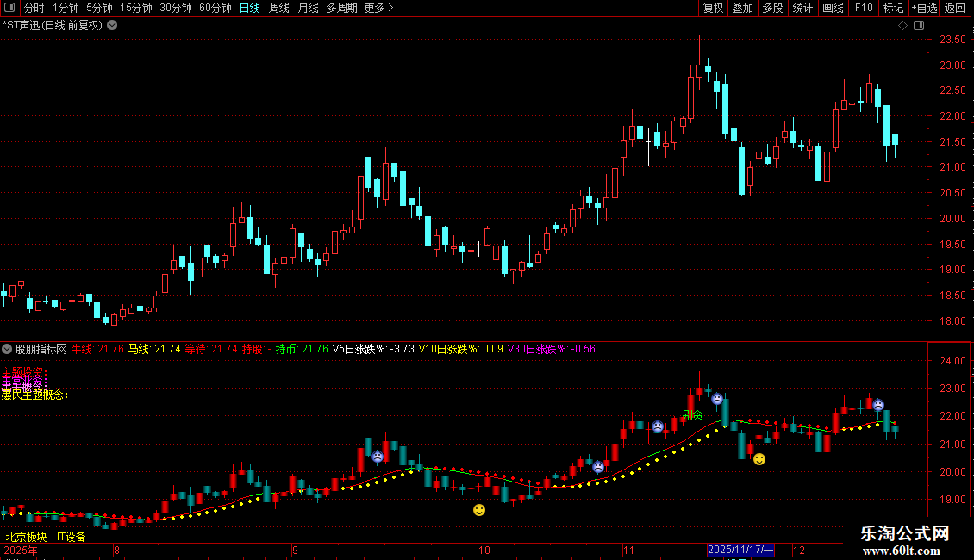Click the 惠民主题概念 label

click(x=34, y=395)
